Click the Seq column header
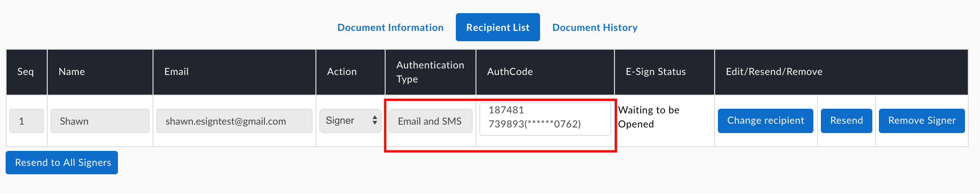This screenshot has height=194, width=980. [27, 72]
